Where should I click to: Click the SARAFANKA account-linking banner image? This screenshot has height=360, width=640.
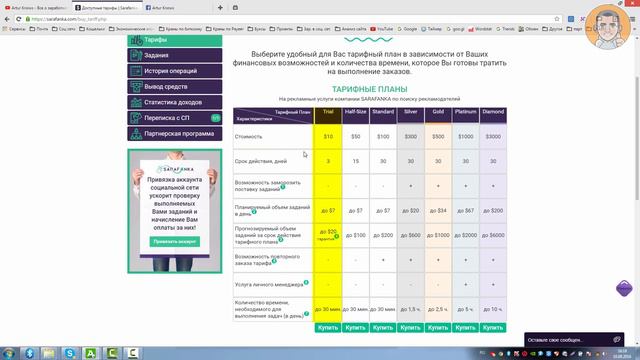click(x=175, y=211)
